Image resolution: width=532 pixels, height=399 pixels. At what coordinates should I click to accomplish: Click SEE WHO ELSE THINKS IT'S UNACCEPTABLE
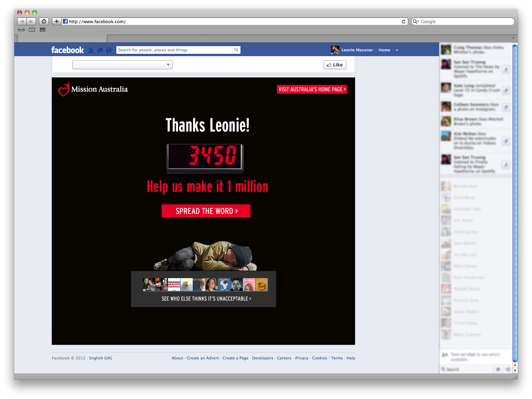pyautogui.click(x=206, y=298)
